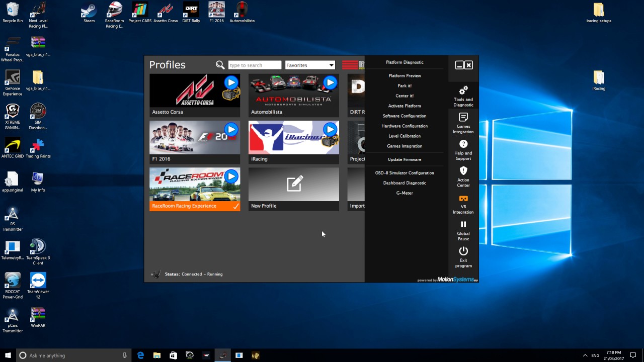Viewport: 644px width, 362px height.
Task: Open Microsoft Edge from the taskbar
Action: tap(140, 355)
